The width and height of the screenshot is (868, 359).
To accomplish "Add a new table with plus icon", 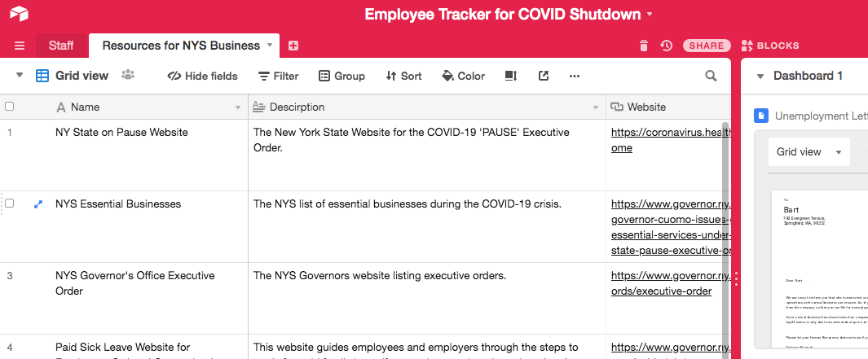I will pyautogui.click(x=293, y=46).
